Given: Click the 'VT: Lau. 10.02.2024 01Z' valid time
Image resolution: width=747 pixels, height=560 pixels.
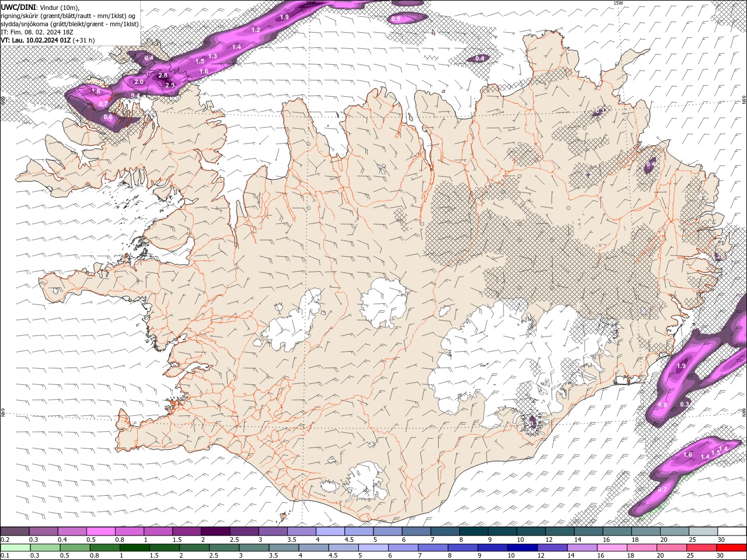Looking at the screenshot, I should [x=36, y=40].
